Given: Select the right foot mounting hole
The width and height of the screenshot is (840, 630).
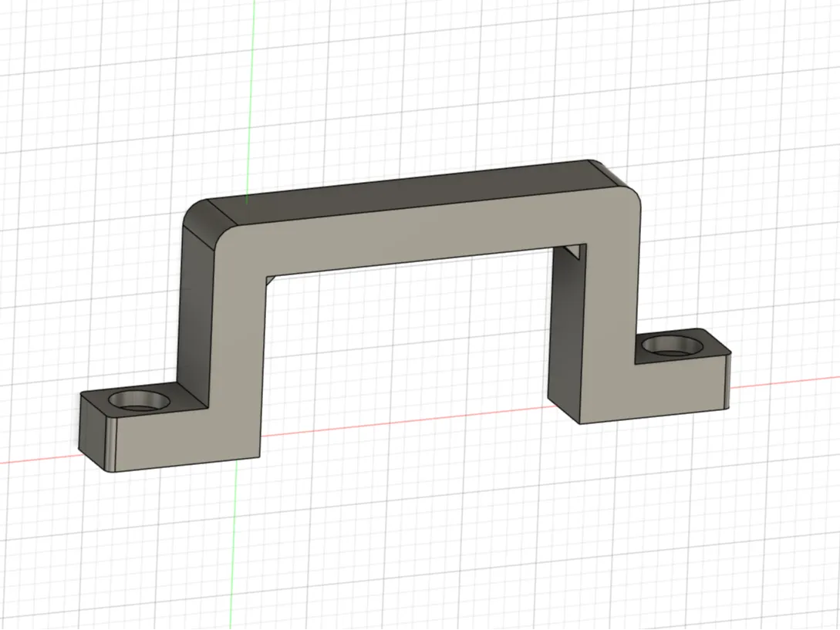Looking at the screenshot, I should pos(673,345).
